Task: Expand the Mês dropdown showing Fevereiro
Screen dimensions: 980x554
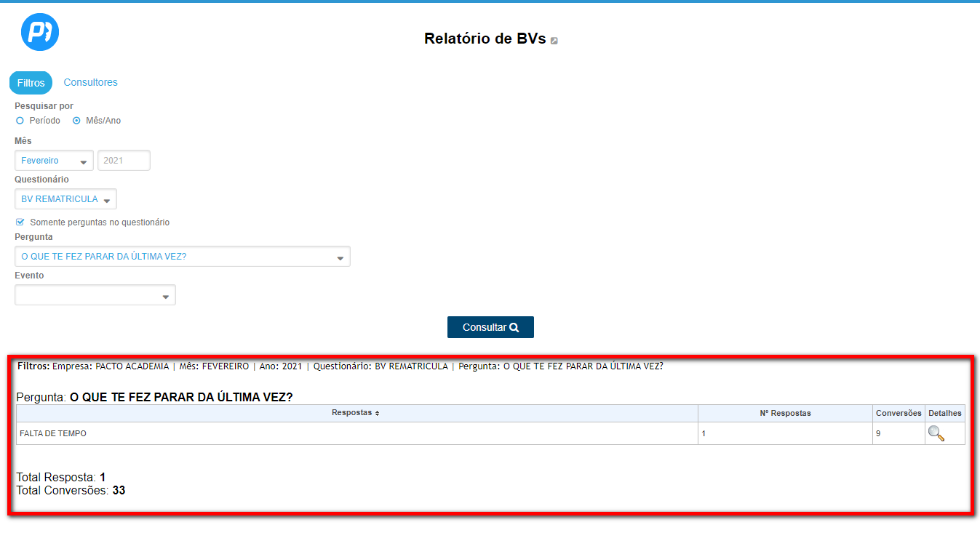Action: pyautogui.click(x=54, y=161)
